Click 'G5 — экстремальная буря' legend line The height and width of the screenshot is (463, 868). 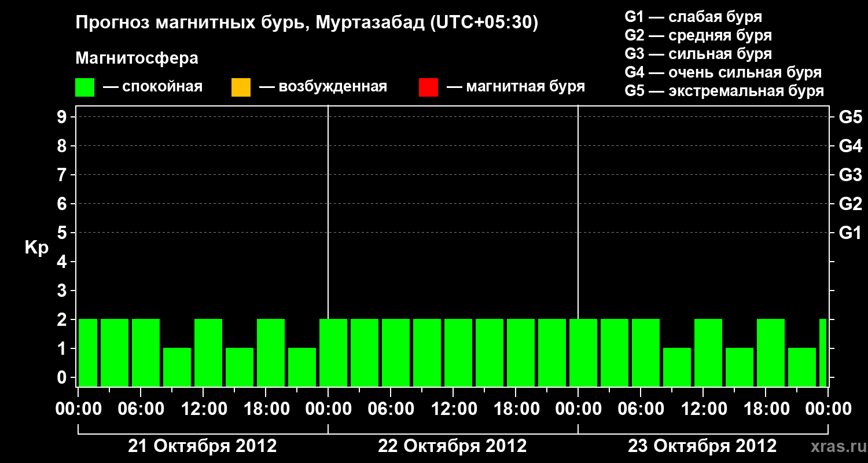724,91
